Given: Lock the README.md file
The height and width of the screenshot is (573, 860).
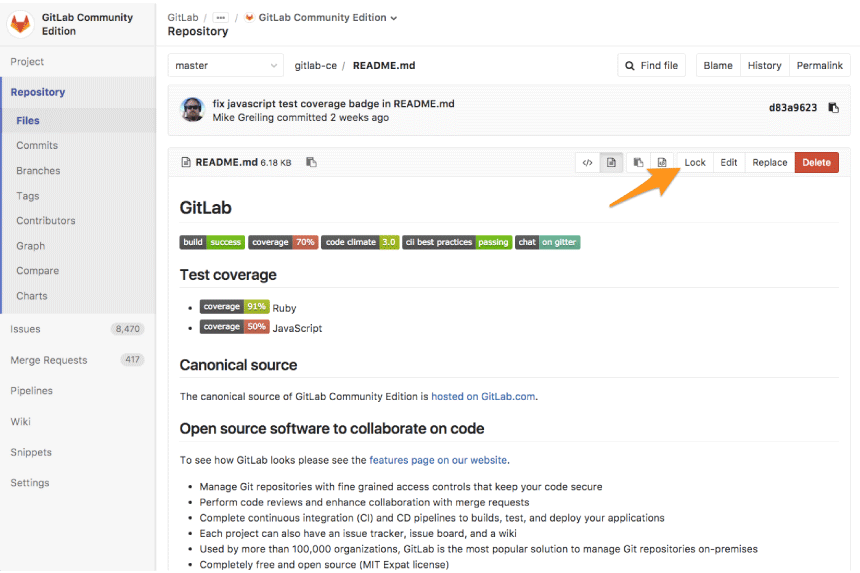Looking at the screenshot, I should click(x=695, y=162).
